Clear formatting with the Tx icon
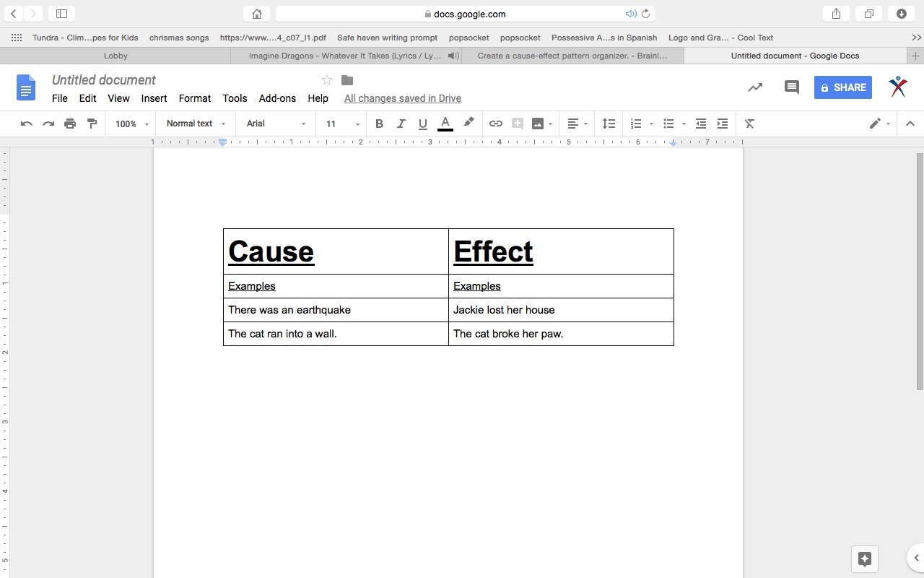The image size is (924, 578). 749,124
